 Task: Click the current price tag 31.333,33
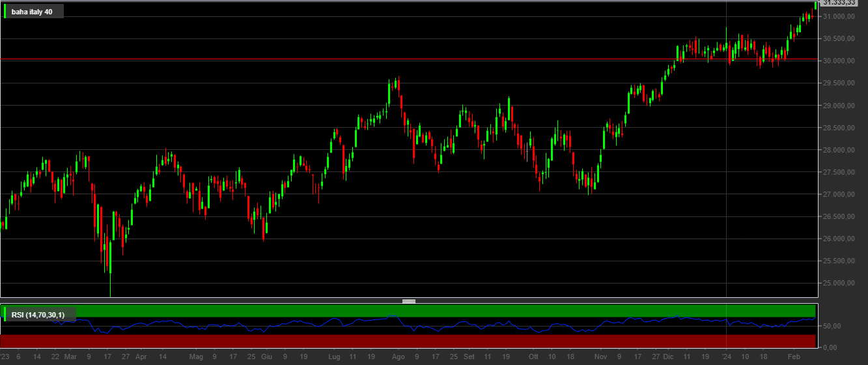coord(839,3)
